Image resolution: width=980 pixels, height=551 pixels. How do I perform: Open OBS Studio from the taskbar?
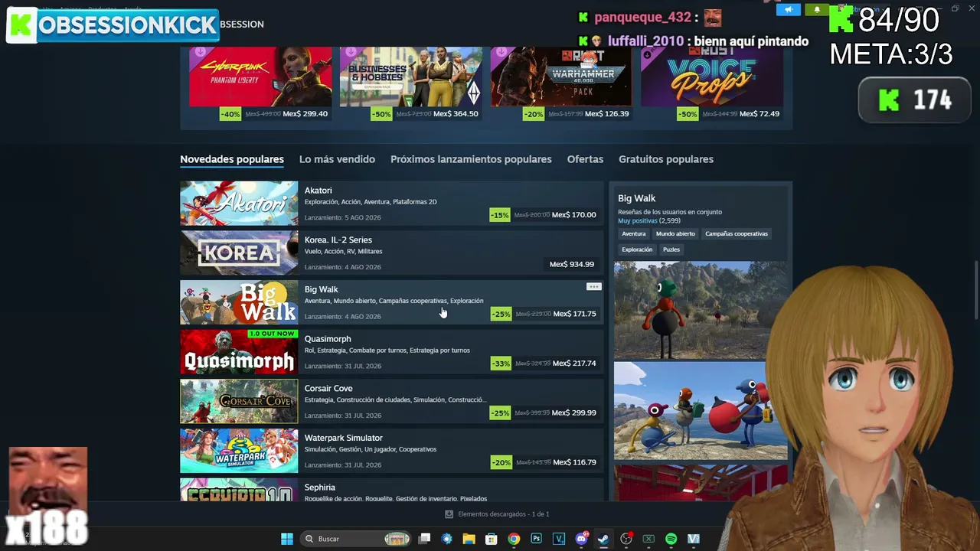click(626, 539)
